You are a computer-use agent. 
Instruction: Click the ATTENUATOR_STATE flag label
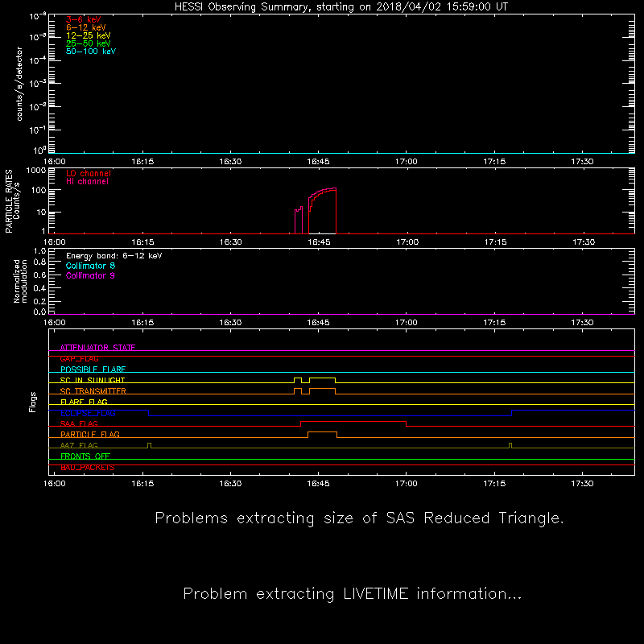click(x=97, y=348)
